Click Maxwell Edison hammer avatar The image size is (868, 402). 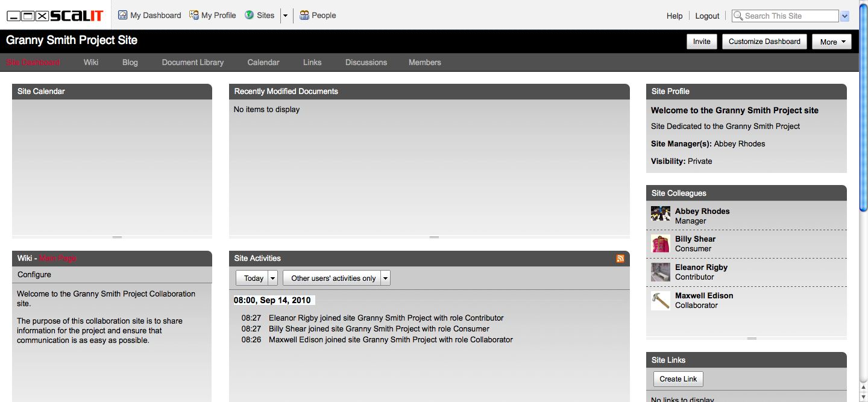(x=661, y=300)
